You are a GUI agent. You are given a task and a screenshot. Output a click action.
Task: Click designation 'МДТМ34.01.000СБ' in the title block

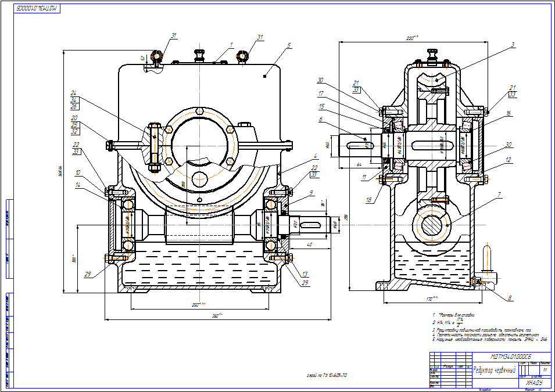(x=511, y=356)
